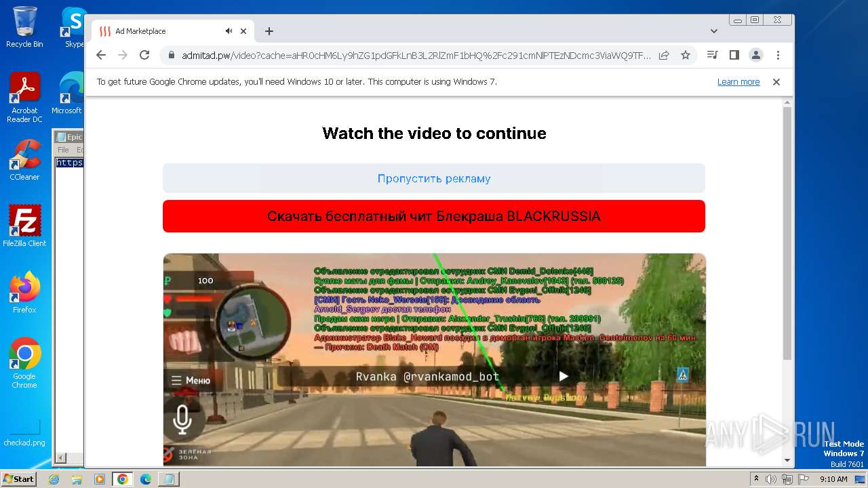
Task: Open the Chrome profile avatar
Action: [x=755, y=55]
